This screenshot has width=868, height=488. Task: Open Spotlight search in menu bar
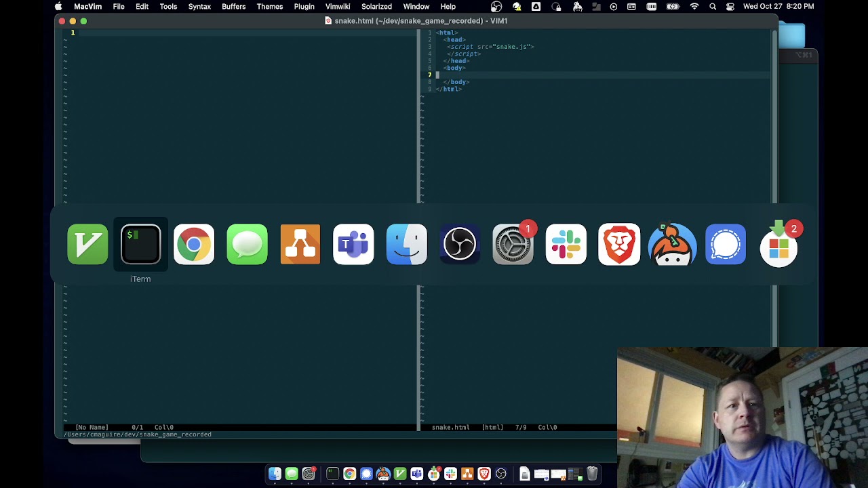(713, 7)
